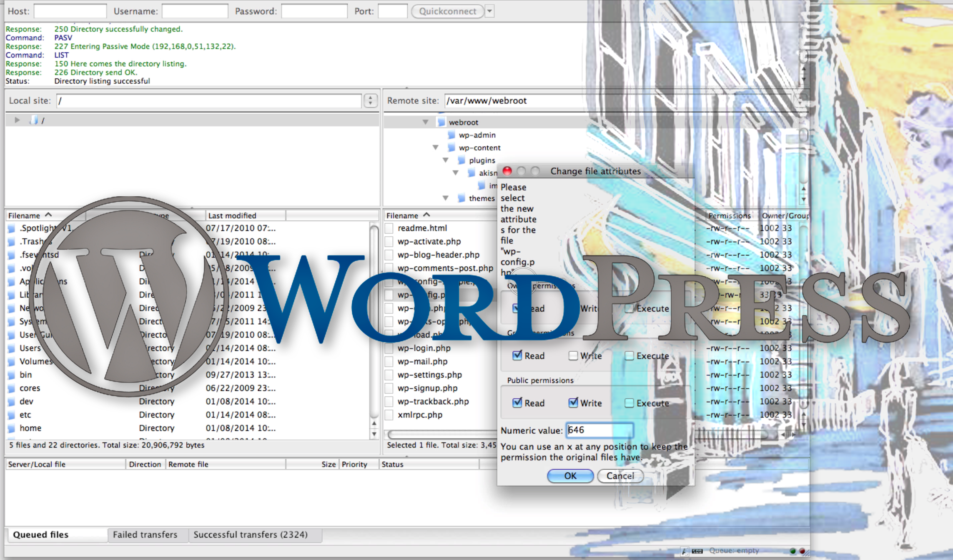Click the wp-settings.php file icon
The width and height of the screenshot is (953, 560).
tap(389, 375)
